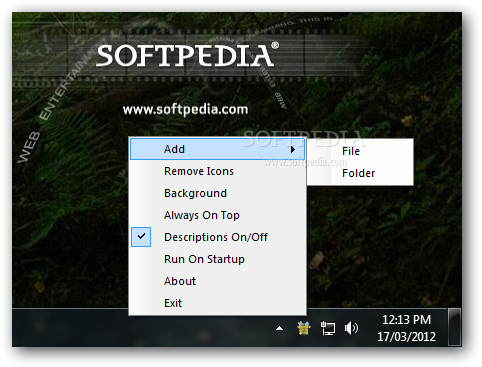Uncheck the Descriptions checkmark box
Image resolution: width=482 pixels, height=367 pixels.
point(141,237)
